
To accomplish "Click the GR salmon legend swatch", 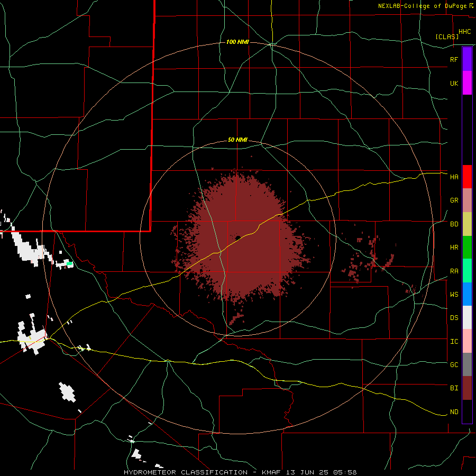I will point(467,200).
